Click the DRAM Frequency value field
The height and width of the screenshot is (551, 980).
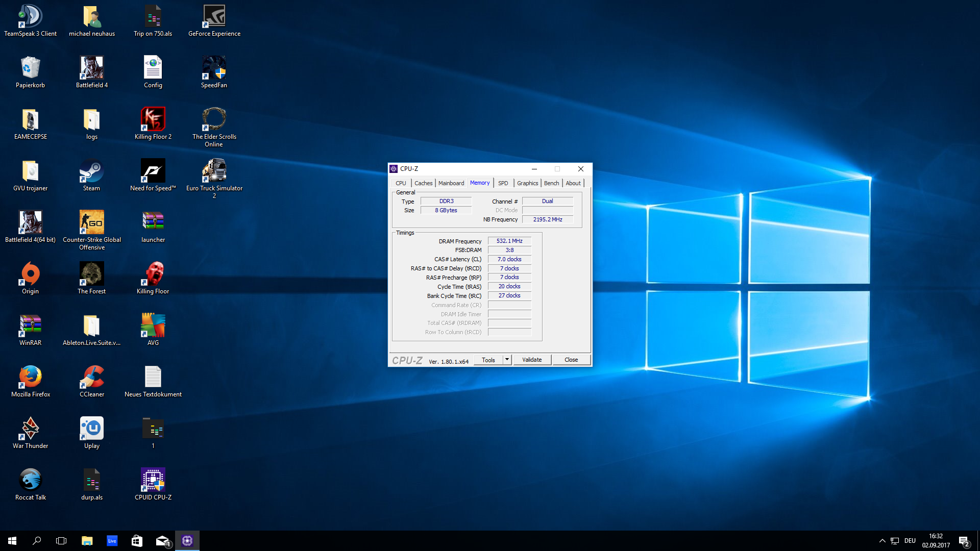[509, 241]
